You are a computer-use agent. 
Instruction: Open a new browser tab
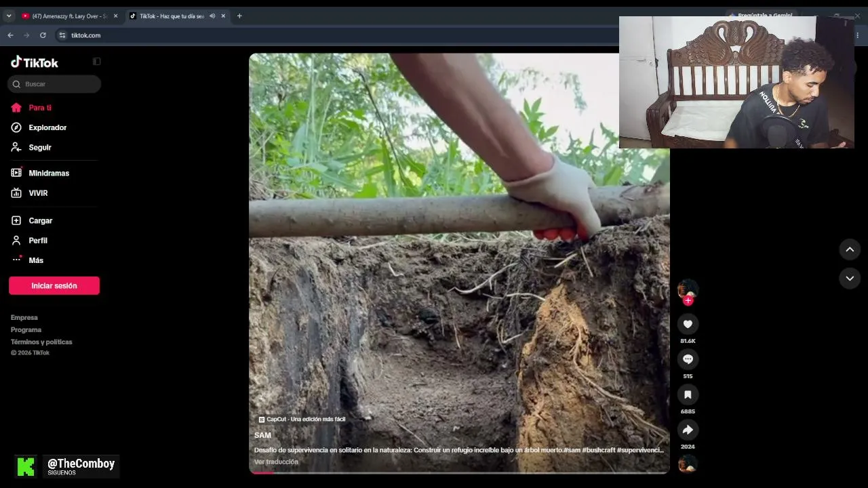(239, 16)
